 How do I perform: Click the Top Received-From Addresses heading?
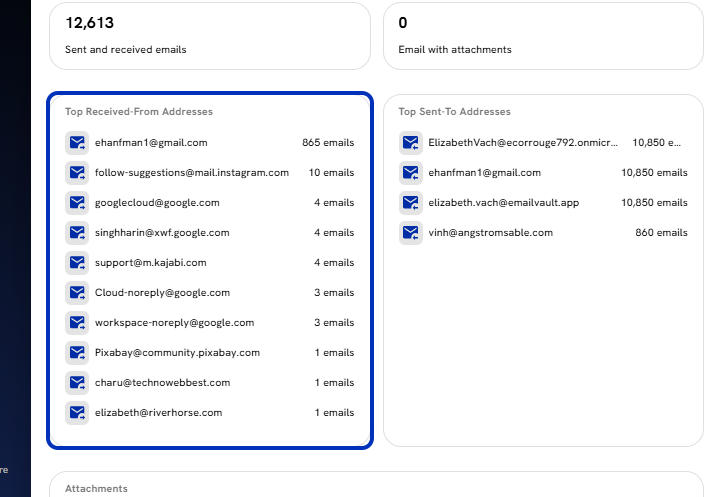[139, 112]
